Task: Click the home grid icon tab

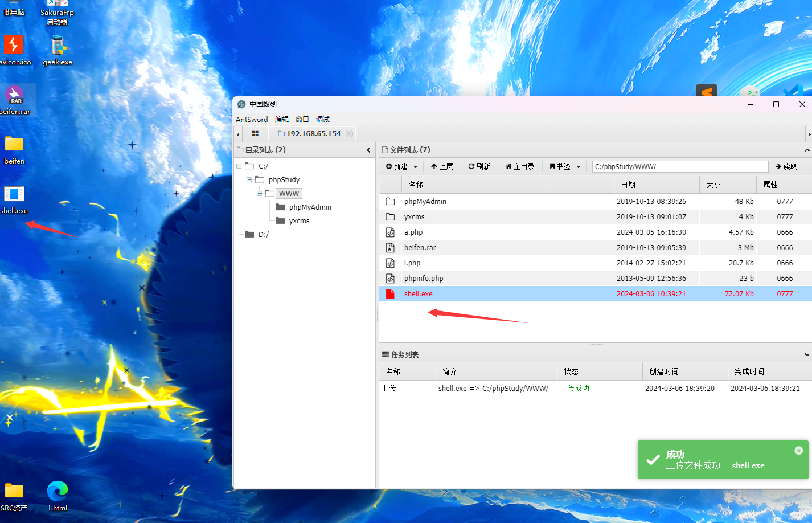Action: (x=255, y=134)
